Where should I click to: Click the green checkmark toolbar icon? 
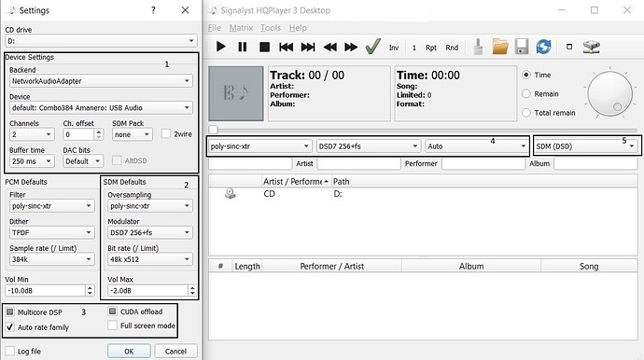pos(373,47)
